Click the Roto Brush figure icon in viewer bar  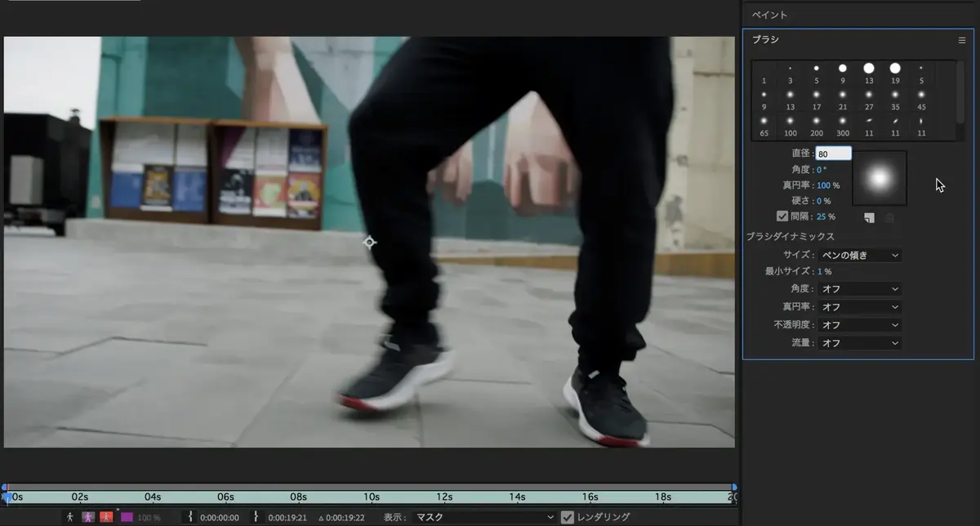[x=70, y=517]
